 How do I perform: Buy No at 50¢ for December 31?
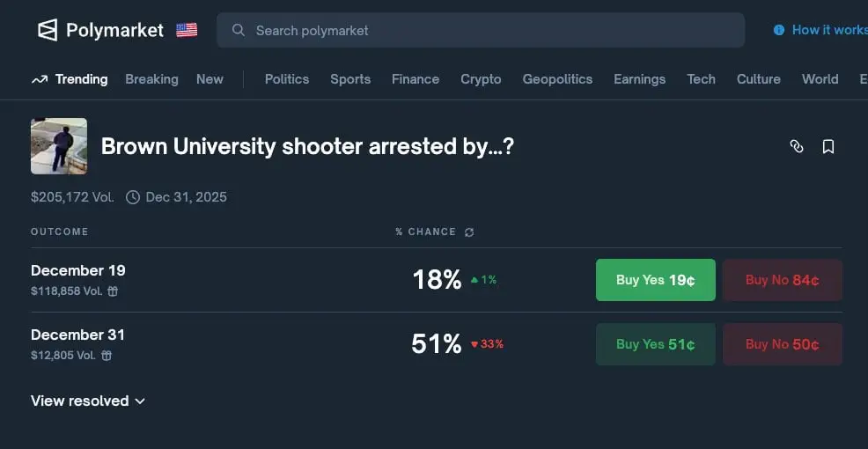click(x=782, y=344)
